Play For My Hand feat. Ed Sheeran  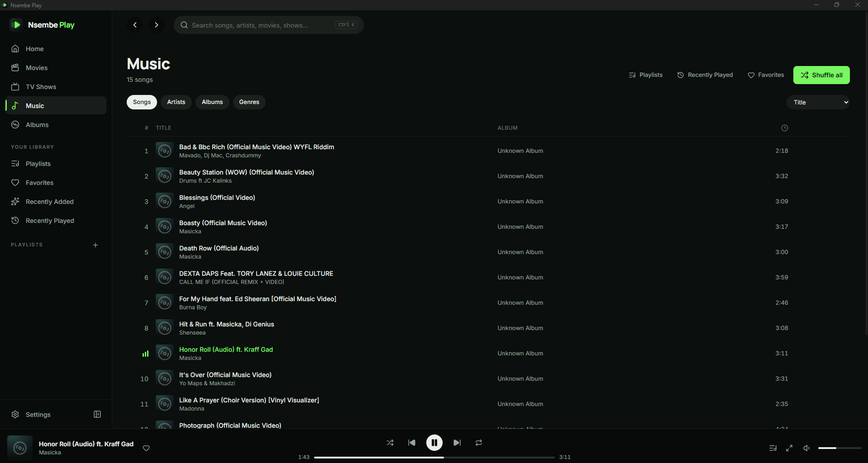coord(488,302)
